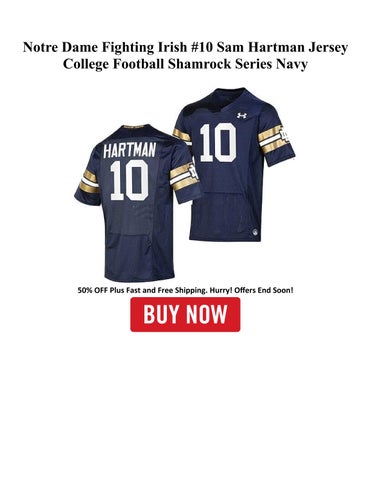Click the number 10 on the front jersey
The height and width of the screenshot is (480, 371).
tap(218, 142)
